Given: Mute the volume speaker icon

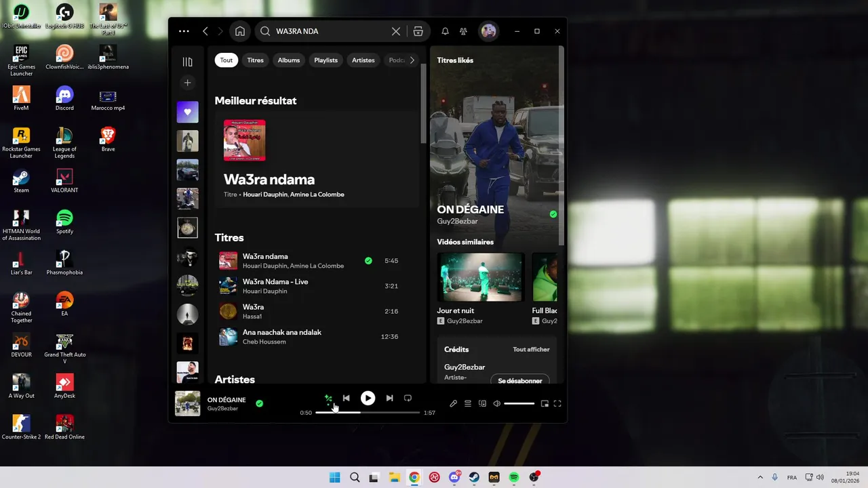Looking at the screenshot, I should [x=496, y=404].
